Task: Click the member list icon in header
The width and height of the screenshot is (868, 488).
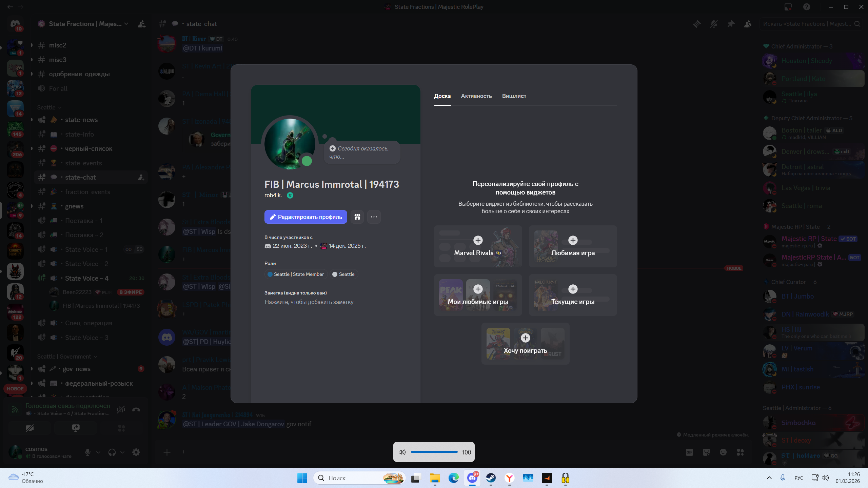Action: [x=748, y=24]
